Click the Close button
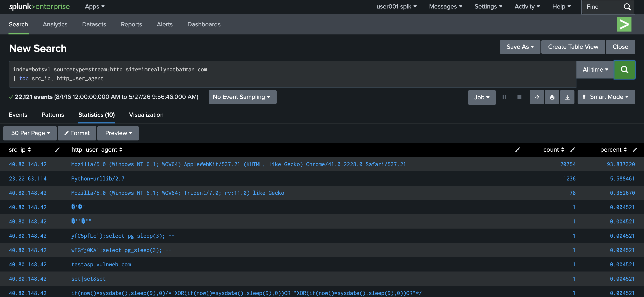The width and height of the screenshot is (644, 297). click(620, 47)
